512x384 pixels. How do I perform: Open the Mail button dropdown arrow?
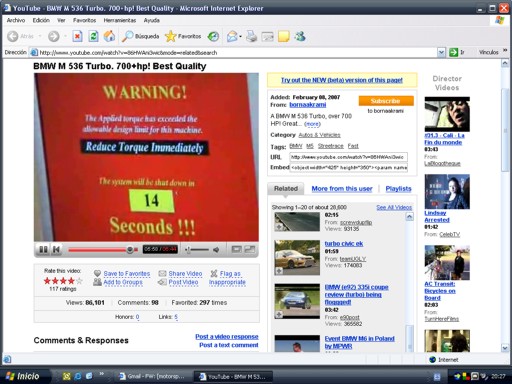(x=240, y=36)
